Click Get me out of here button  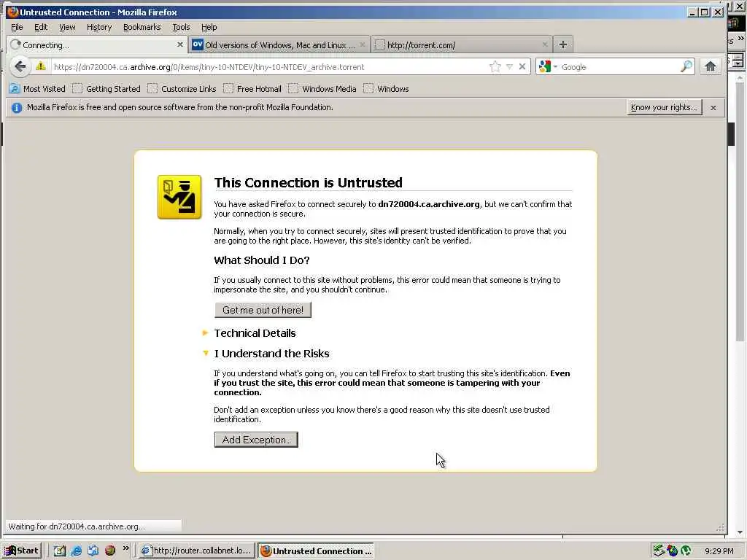[x=263, y=310]
